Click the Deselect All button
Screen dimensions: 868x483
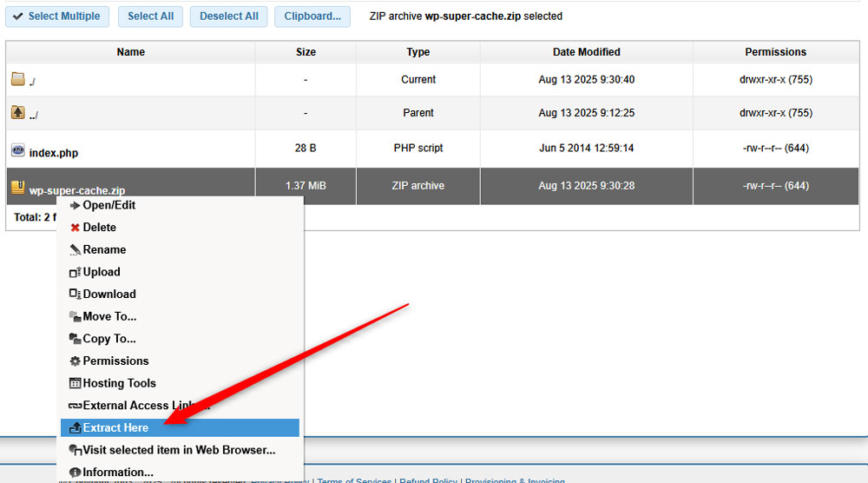(228, 16)
